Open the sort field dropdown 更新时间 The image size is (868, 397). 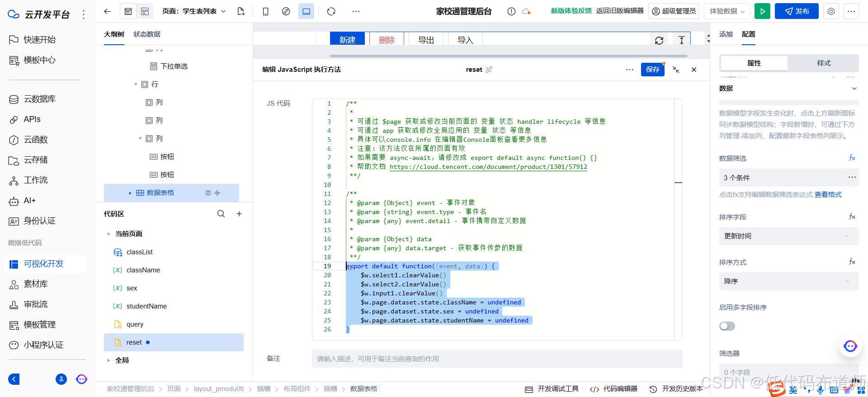tap(788, 236)
